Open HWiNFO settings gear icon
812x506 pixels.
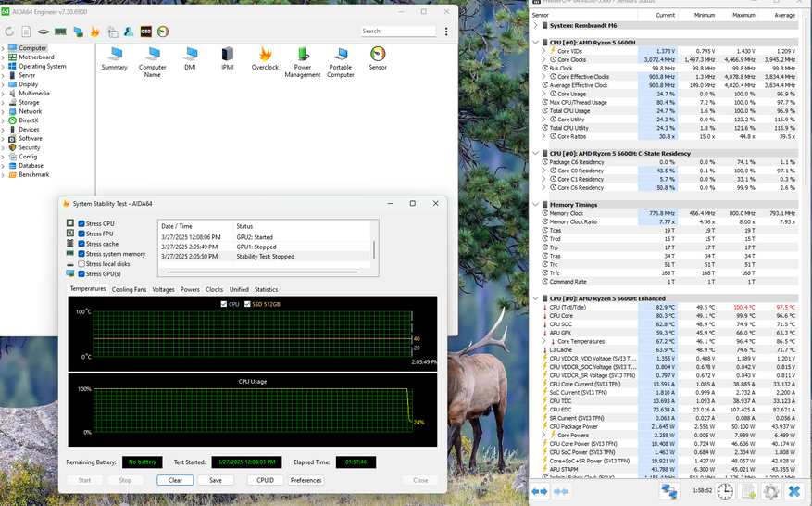click(x=771, y=491)
